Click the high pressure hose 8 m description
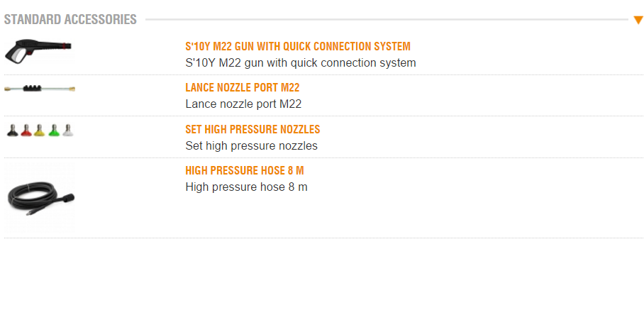Screen dimensions: 644x332 point(246,187)
